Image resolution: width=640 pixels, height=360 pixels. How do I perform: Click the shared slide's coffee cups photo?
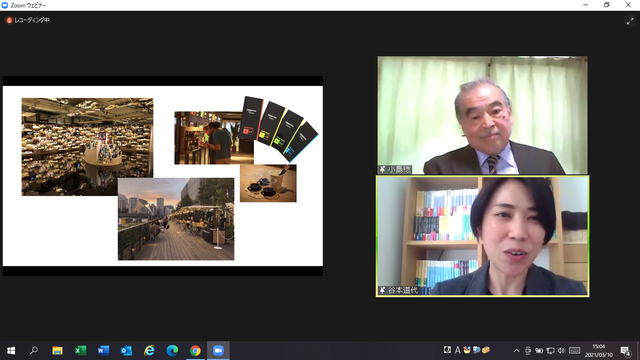click(268, 183)
